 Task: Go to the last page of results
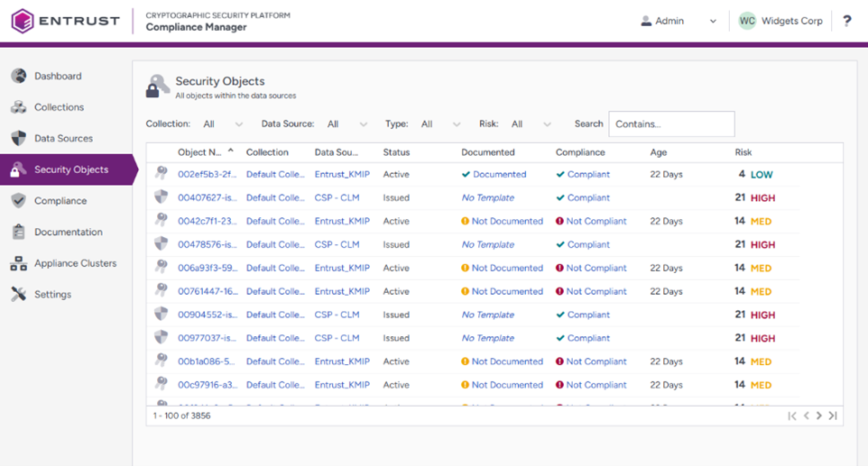(833, 416)
